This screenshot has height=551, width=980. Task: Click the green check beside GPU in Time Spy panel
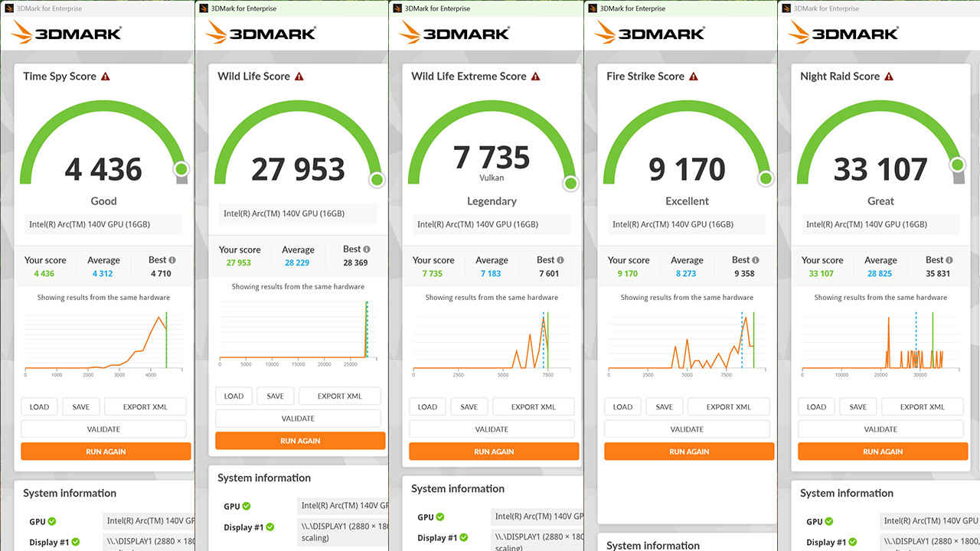[52, 521]
